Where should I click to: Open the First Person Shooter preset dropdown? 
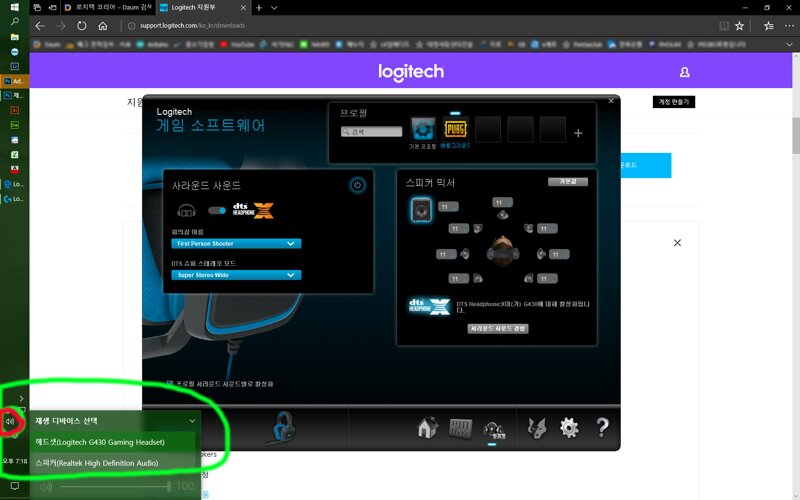236,244
